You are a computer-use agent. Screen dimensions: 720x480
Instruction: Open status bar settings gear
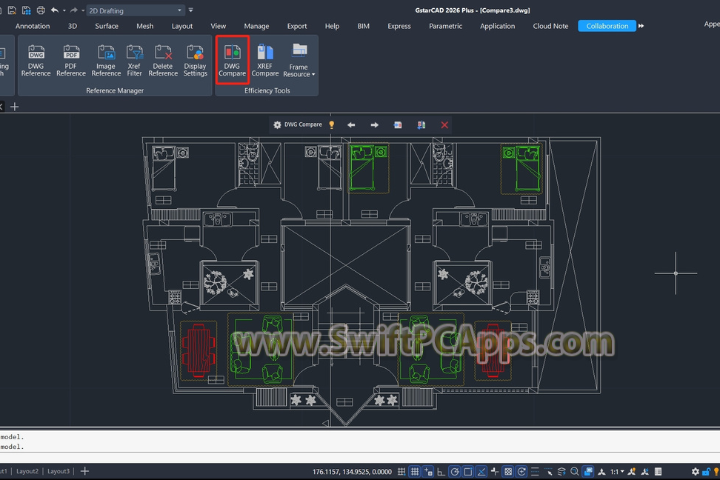(695, 472)
